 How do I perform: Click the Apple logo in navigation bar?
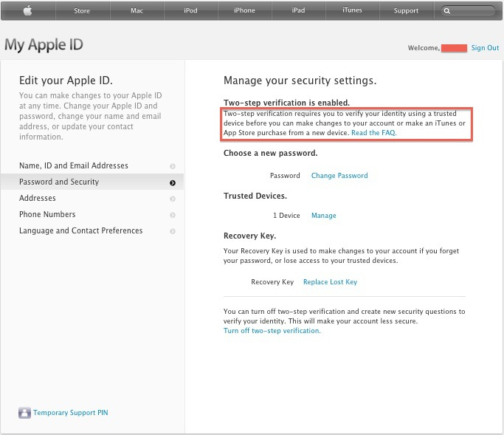coord(28,10)
